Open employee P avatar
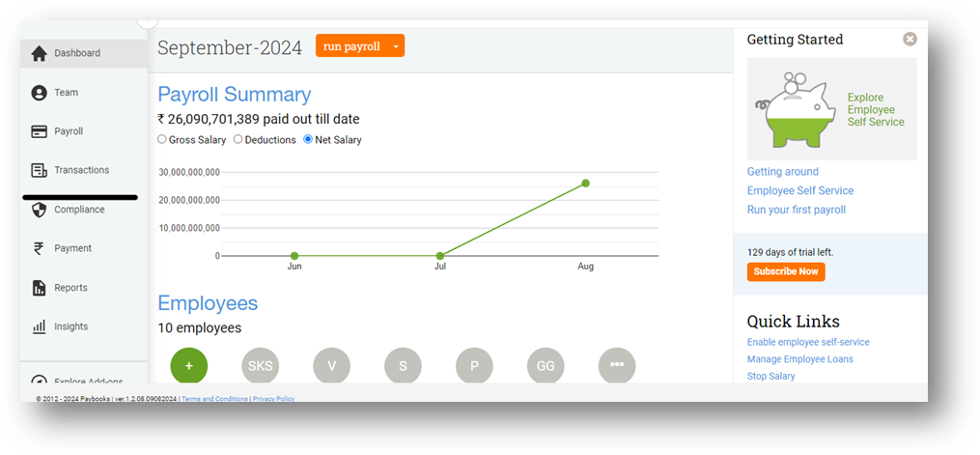Screen dimensions: 980x455 474,365
